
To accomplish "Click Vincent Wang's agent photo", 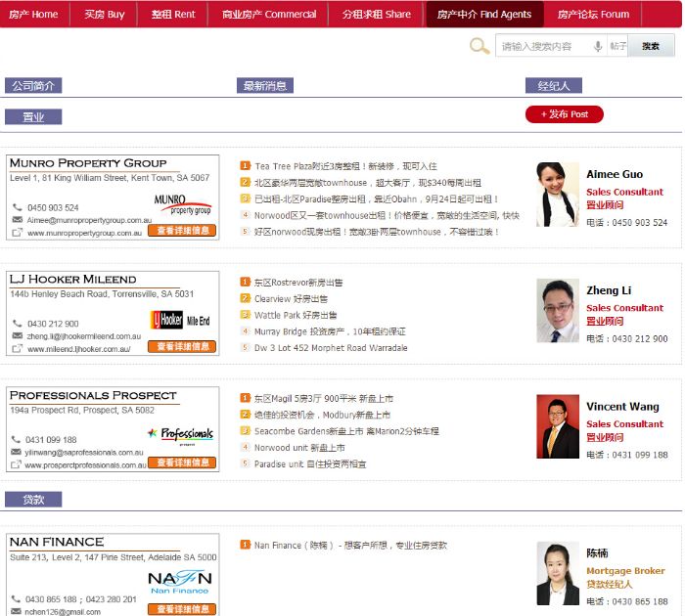I will [x=558, y=426].
